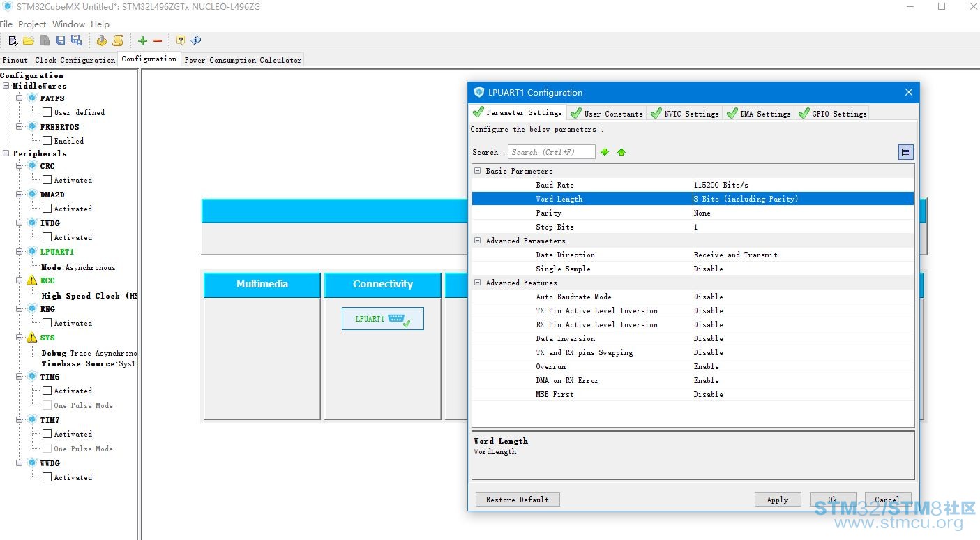Click the Generate Report scroll icon
The width and height of the screenshot is (980, 540).
coord(118,40)
